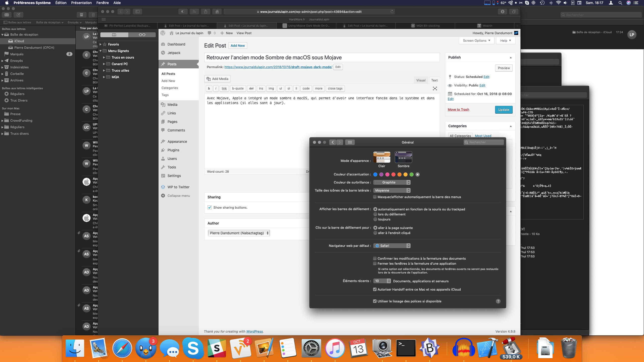The width and height of the screenshot is (644, 362).
Task: Launch Safari from the Dock
Action: (122, 348)
